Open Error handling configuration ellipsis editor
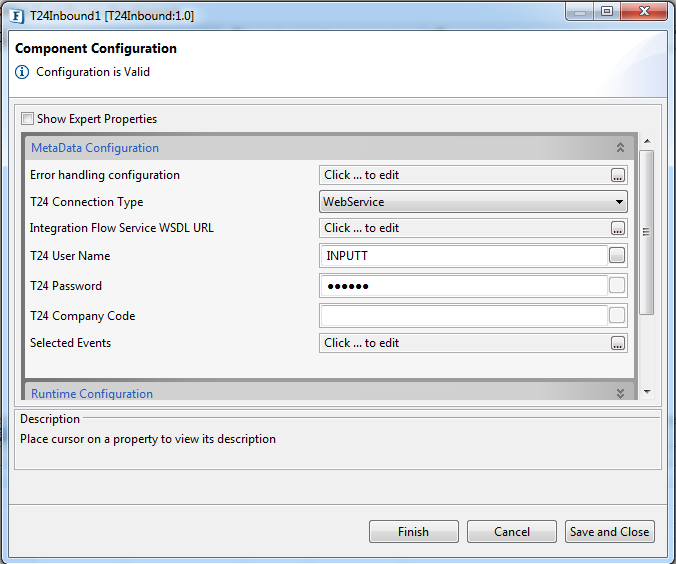This screenshot has width=676, height=564. [x=617, y=175]
